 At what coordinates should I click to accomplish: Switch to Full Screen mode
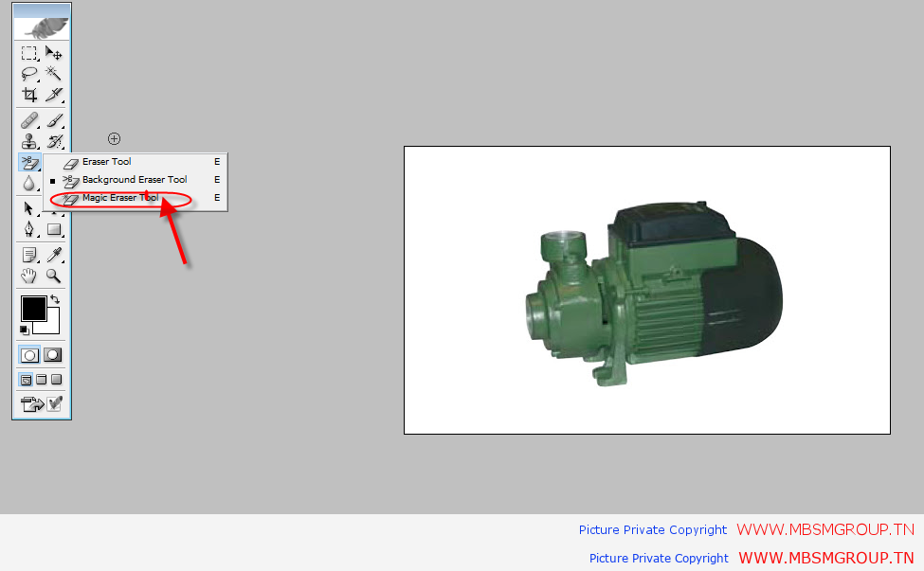(57, 380)
